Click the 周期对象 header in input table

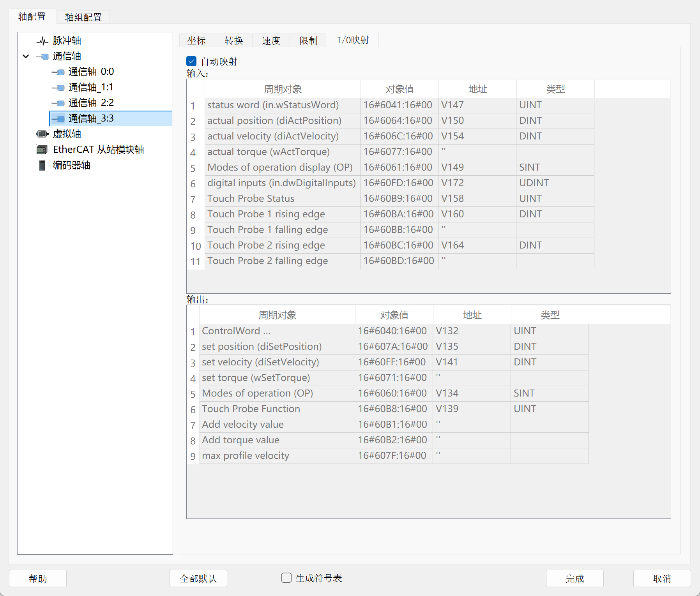coord(283,89)
